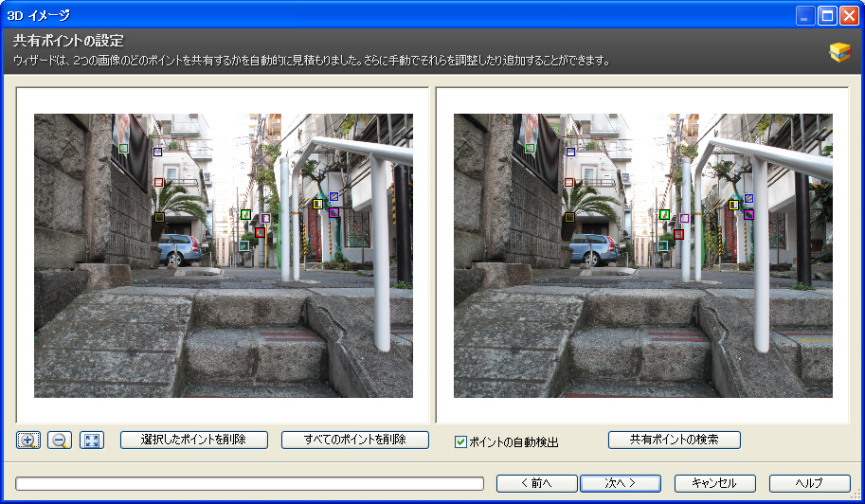Click the empty progress bar

coord(249,483)
